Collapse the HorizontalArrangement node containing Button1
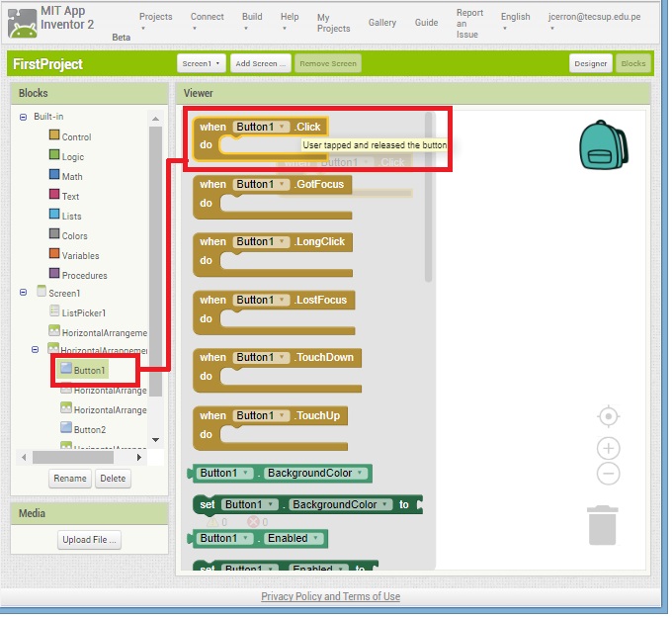Viewport: 672px width, 619px height. click(36, 350)
